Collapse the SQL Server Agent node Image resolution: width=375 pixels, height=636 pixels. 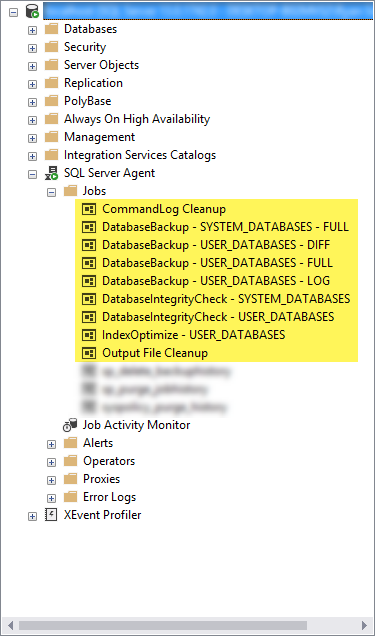(x=32, y=174)
